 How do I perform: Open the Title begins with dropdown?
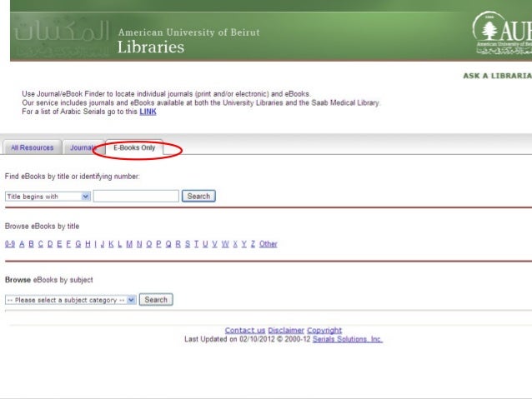[x=48, y=197]
